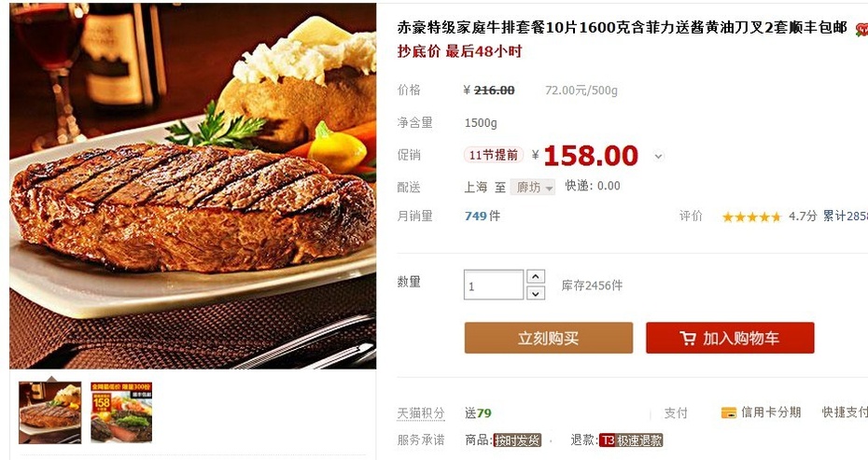Open the 廊坊 delivery city dropdown
Screen dimensions: 868x460
click(533, 188)
